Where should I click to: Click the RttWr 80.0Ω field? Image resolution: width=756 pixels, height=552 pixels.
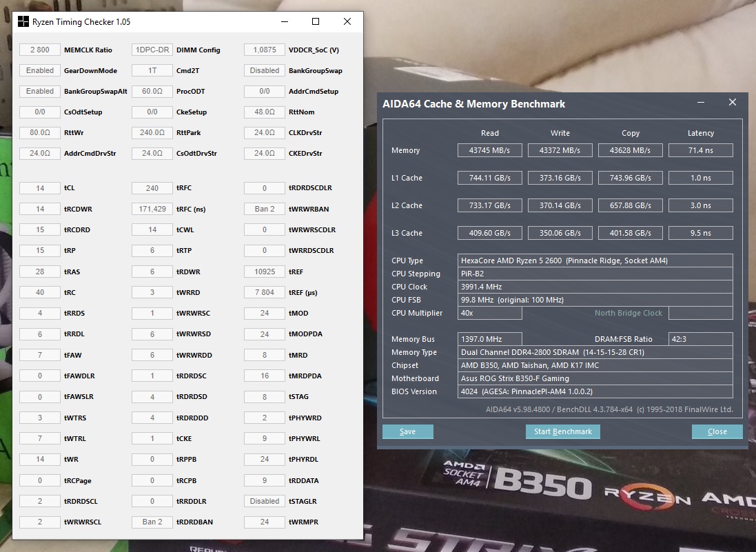[40, 132]
